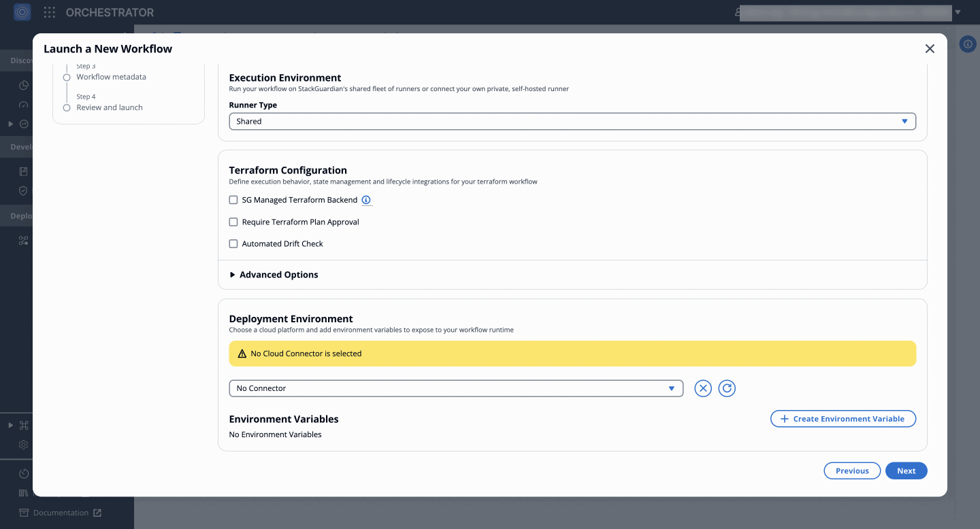Open the app grid launcher icon

coord(50,12)
